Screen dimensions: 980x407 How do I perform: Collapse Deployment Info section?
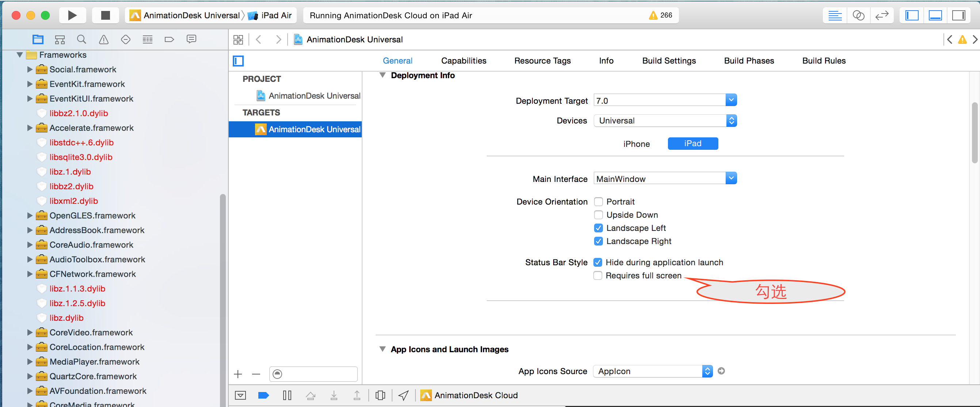point(382,75)
